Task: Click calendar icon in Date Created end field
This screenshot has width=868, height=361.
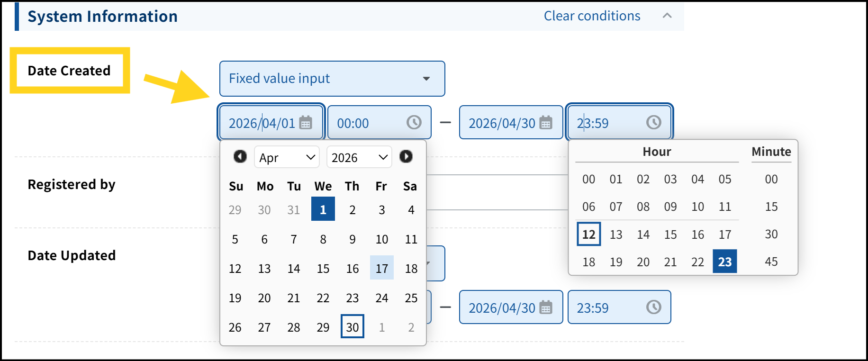Action: coord(546,123)
